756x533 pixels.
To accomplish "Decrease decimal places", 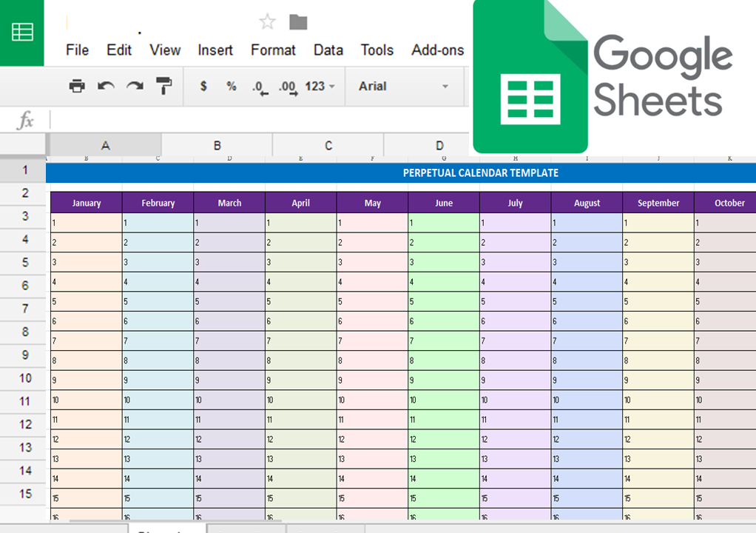I will click(x=260, y=87).
